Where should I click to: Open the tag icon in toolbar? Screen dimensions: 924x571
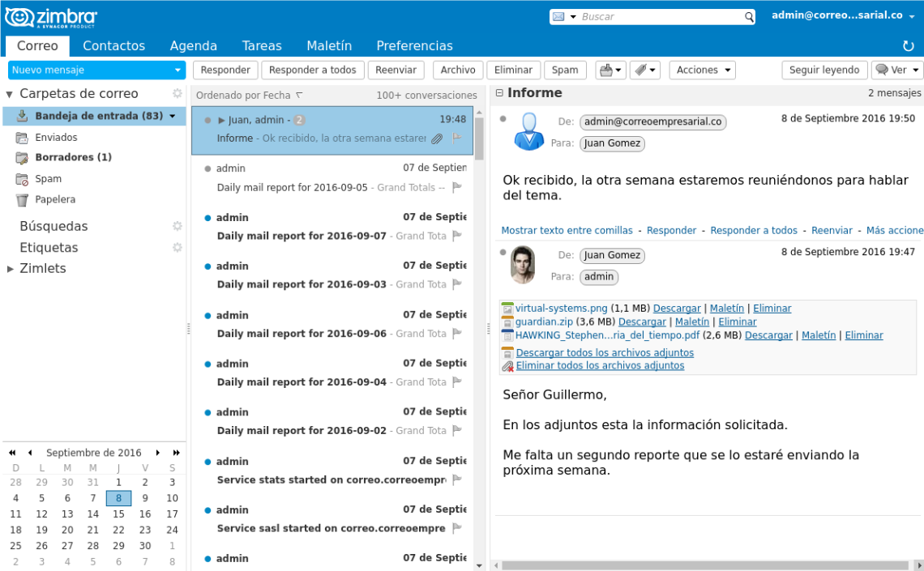[x=646, y=70]
